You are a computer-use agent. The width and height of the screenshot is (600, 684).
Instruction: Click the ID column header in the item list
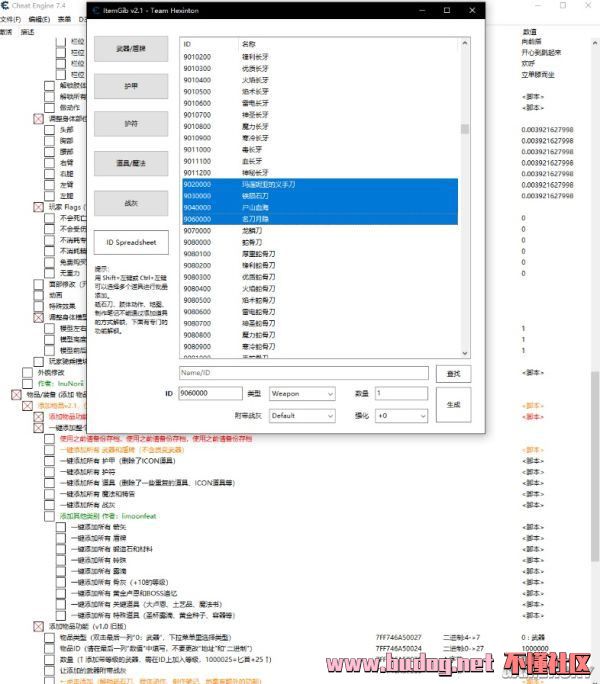pyautogui.click(x=209, y=44)
